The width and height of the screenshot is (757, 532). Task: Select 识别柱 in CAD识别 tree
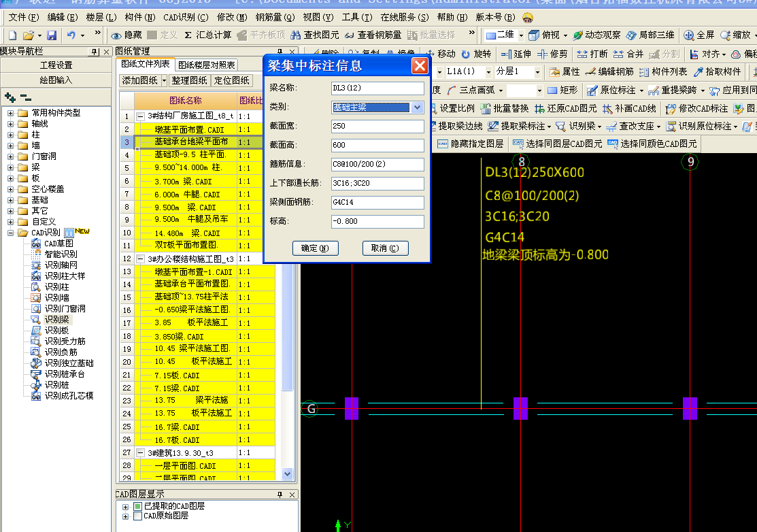click(x=56, y=287)
